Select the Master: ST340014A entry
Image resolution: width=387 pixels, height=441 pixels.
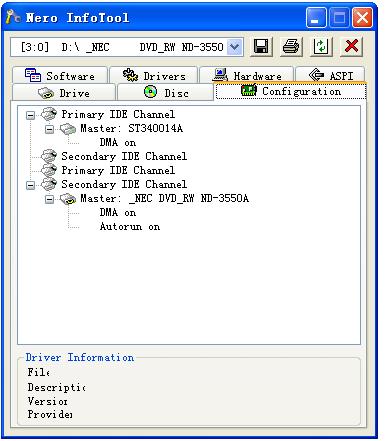tap(131, 128)
